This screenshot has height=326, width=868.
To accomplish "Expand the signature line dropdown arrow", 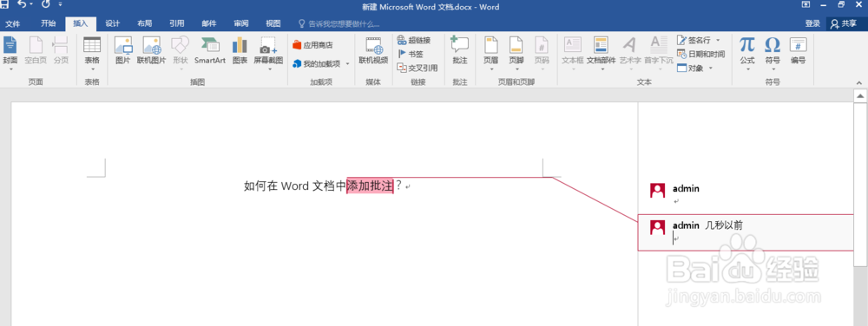I will 718,41.
